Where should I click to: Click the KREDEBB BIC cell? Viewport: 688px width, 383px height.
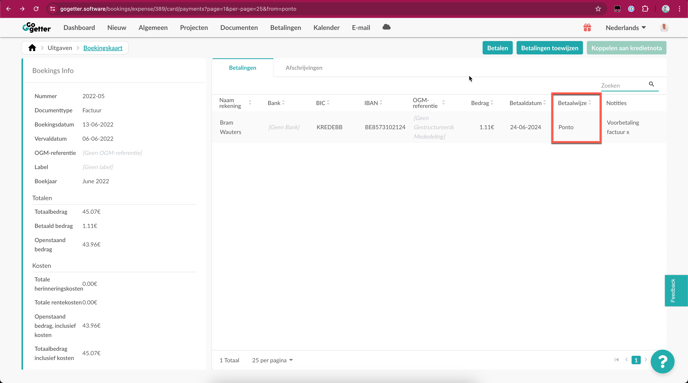point(329,127)
